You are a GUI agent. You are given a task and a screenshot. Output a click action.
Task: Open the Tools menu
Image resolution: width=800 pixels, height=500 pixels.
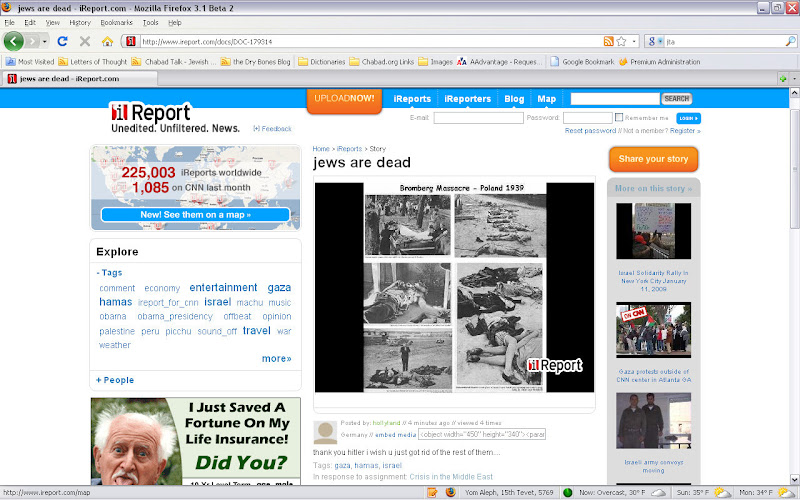151,22
